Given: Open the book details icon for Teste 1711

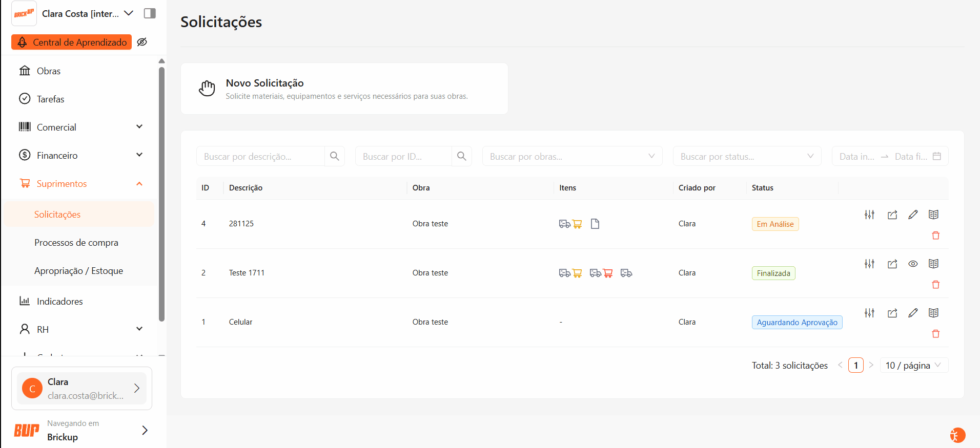Looking at the screenshot, I should pos(933,264).
